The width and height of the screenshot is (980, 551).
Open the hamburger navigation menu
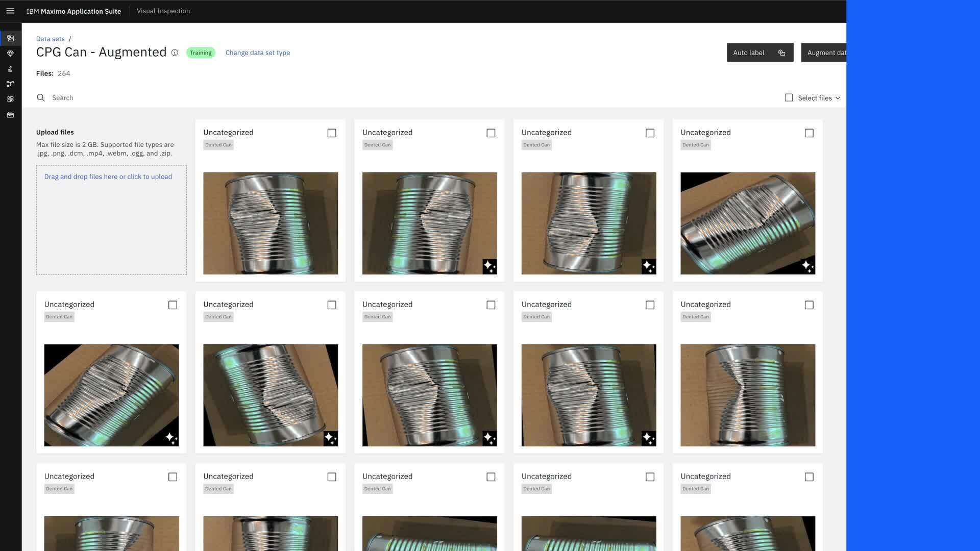pos(10,11)
